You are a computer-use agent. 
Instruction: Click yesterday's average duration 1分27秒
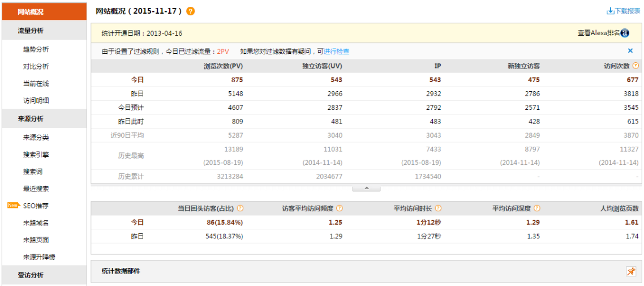429,236
